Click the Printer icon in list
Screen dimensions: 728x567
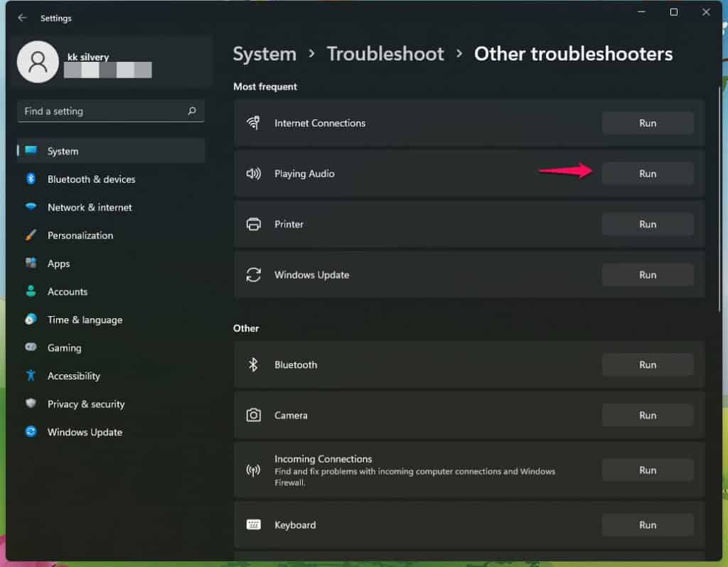click(254, 224)
